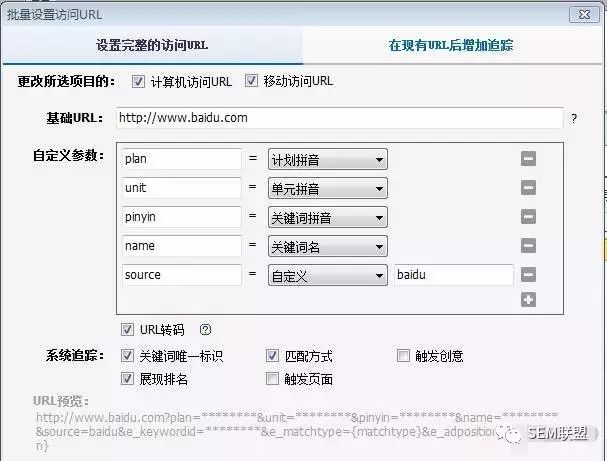This screenshot has width=607, height=461.
Task: Remove the name parameter row
Action: point(528,245)
